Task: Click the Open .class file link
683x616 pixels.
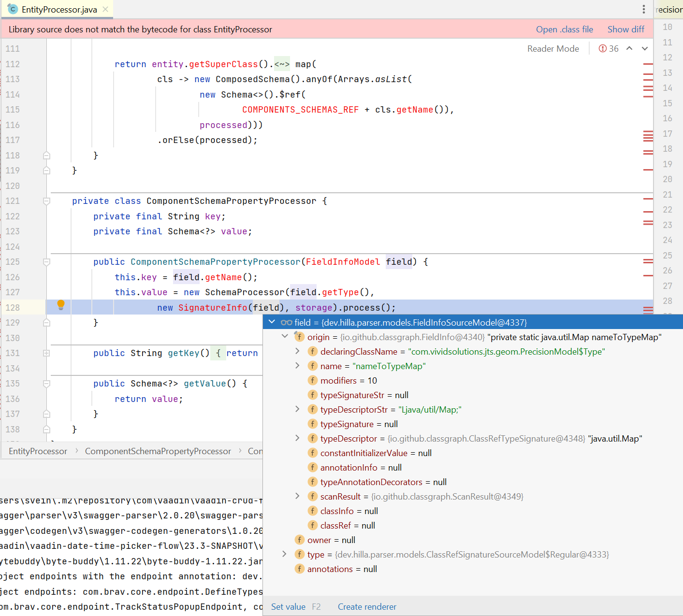Action: coord(564,29)
